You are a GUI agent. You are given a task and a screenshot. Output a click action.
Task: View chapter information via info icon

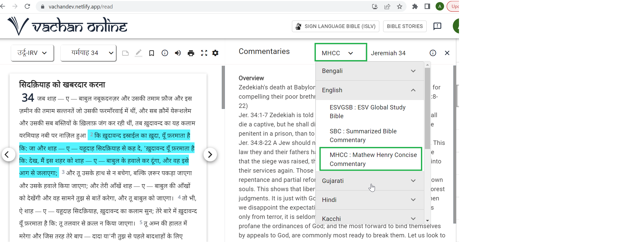click(165, 53)
